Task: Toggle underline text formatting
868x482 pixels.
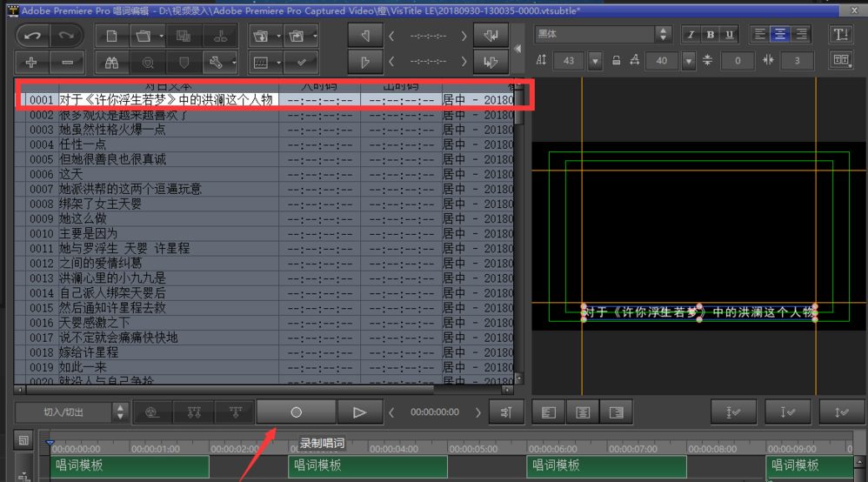Action: [729, 35]
